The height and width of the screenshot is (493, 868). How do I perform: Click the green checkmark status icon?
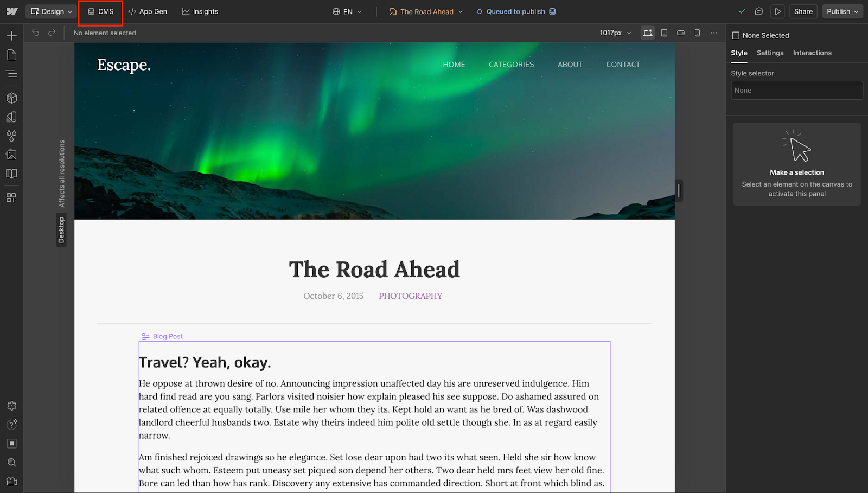click(742, 11)
